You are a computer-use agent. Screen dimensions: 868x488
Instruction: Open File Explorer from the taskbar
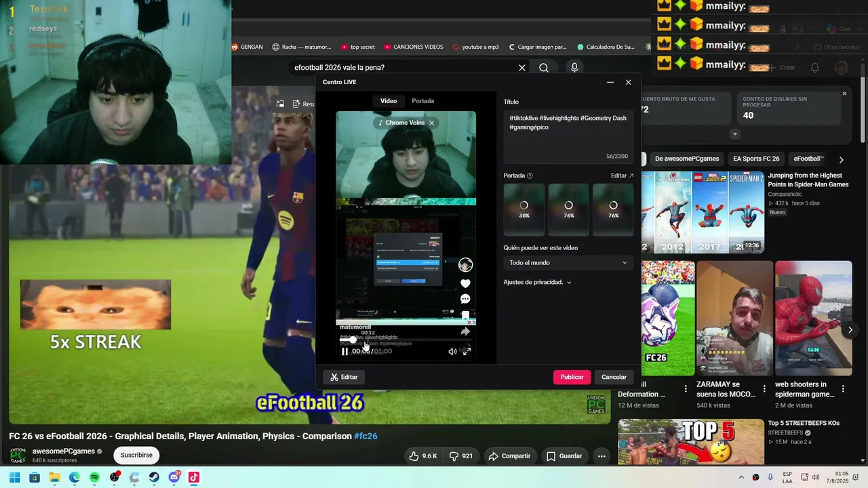pyautogui.click(x=54, y=477)
